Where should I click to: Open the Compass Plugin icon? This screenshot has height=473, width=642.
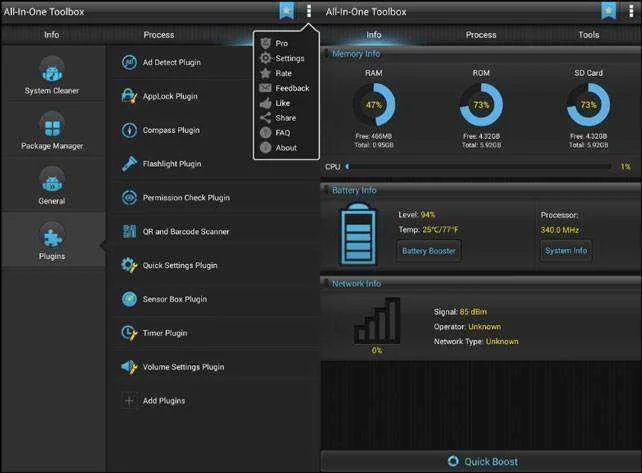click(x=129, y=130)
